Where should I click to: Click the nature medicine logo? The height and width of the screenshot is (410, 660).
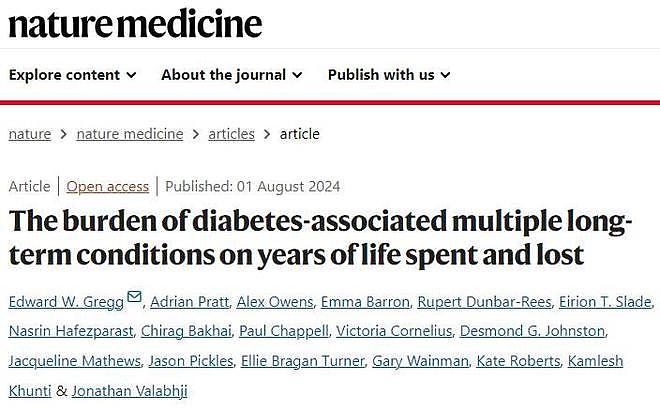click(x=135, y=24)
